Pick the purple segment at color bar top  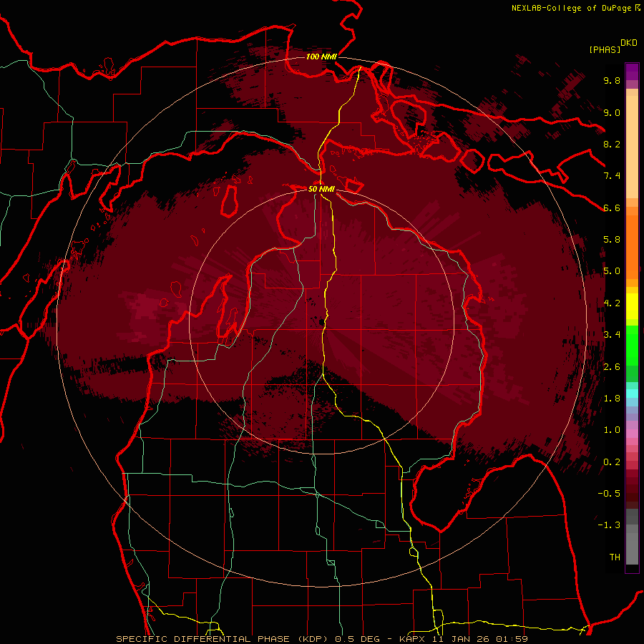tap(632, 72)
